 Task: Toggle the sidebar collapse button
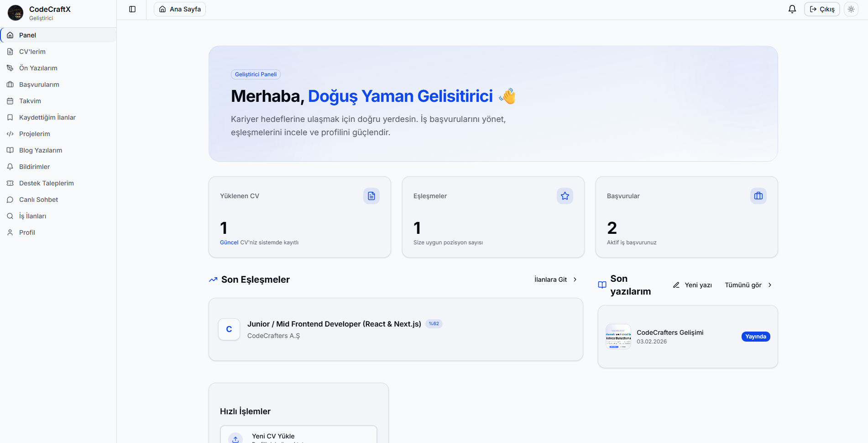132,9
